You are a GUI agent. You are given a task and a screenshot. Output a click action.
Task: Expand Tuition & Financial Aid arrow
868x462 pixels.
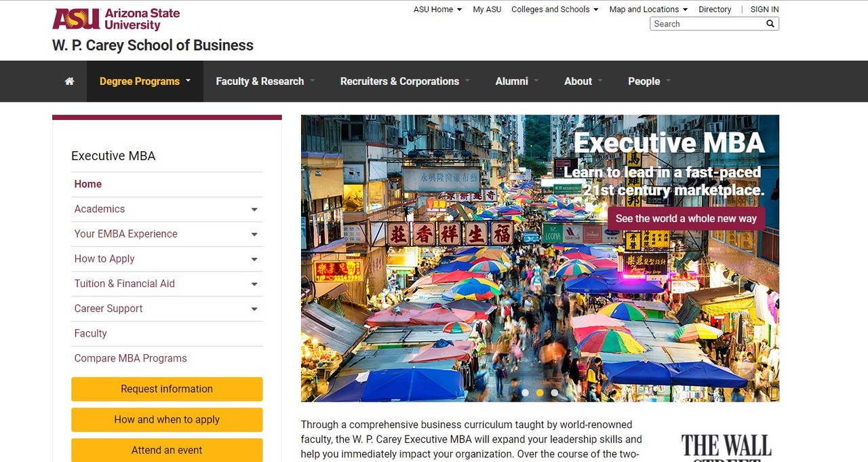point(254,284)
